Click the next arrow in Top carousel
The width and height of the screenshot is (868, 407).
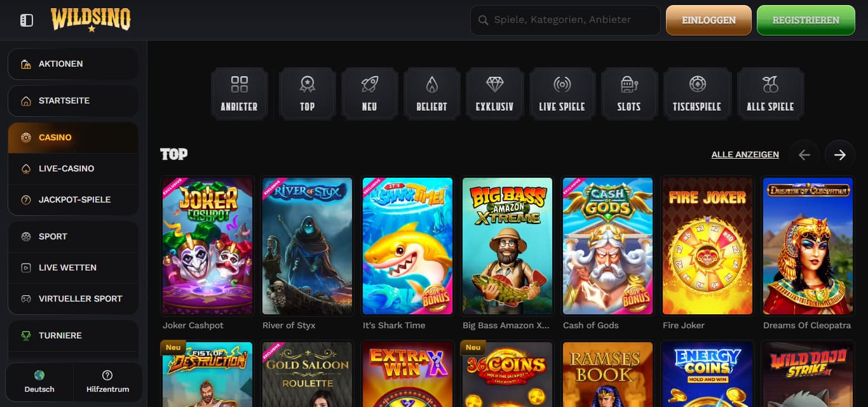coord(840,155)
